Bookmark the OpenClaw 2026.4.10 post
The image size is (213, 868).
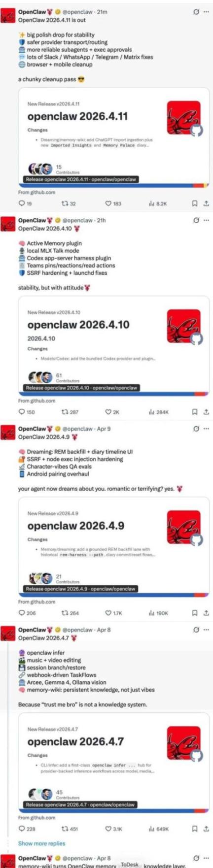point(195,412)
